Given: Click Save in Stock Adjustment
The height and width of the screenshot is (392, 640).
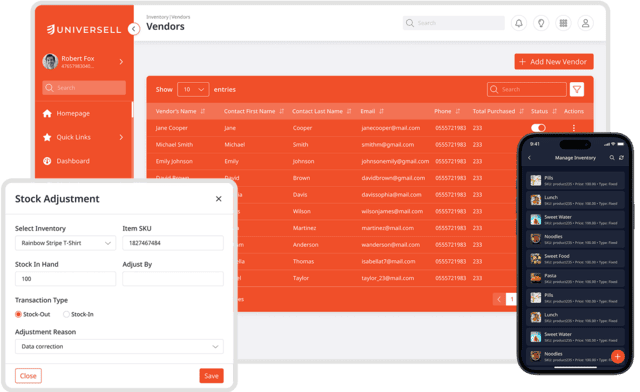Looking at the screenshot, I should pos(211,376).
